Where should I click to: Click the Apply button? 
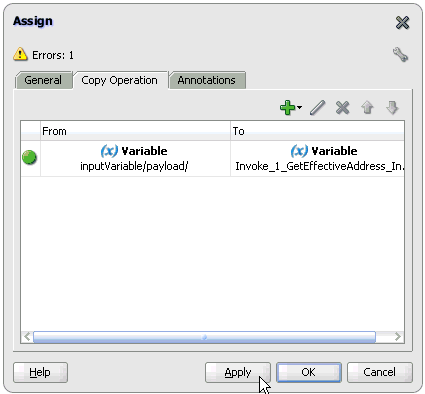point(238,372)
